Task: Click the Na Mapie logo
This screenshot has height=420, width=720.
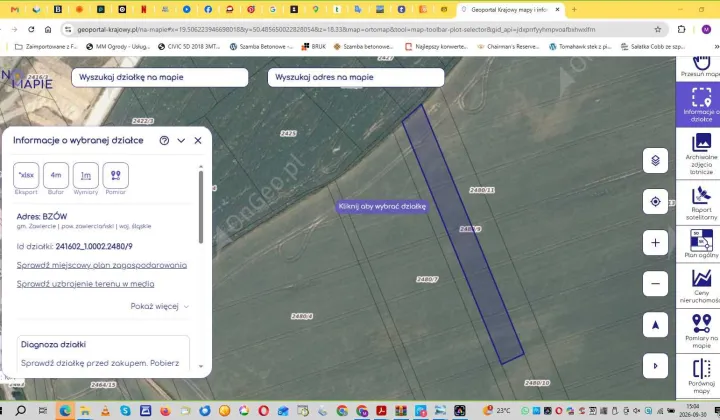Action: pos(28,79)
